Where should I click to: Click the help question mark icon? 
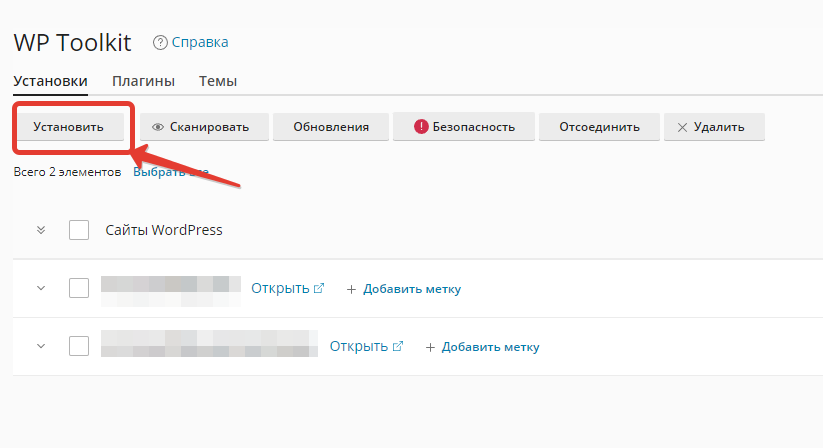[160, 42]
